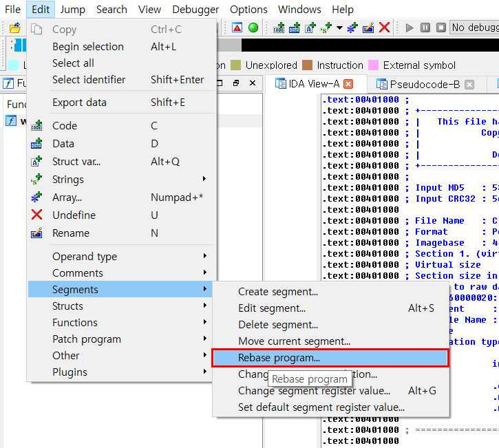Image resolution: width=499 pixels, height=448 pixels.
Task: Select Set default segment register value...
Action: click(330, 407)
